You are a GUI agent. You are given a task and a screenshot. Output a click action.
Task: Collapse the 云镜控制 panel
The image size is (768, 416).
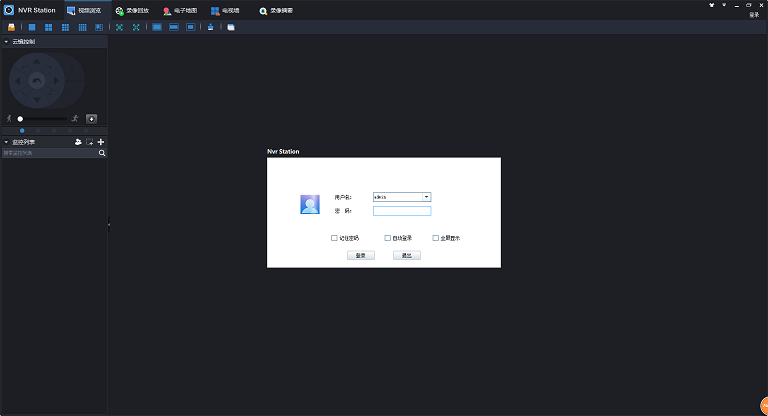(6, 42)
